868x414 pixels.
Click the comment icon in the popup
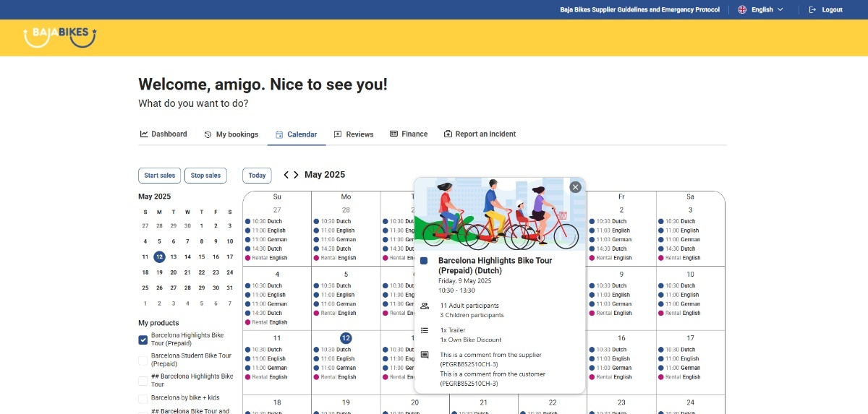[x=425, y=355]
